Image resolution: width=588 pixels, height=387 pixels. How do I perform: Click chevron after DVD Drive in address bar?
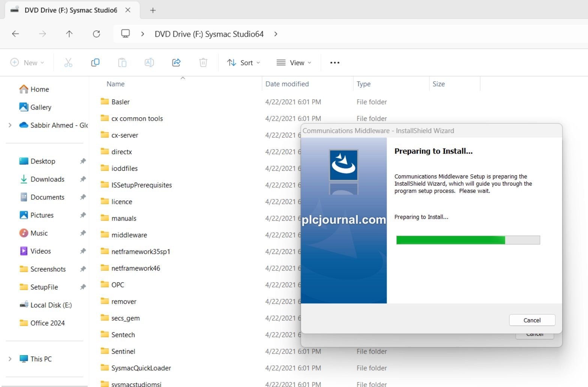276,34
